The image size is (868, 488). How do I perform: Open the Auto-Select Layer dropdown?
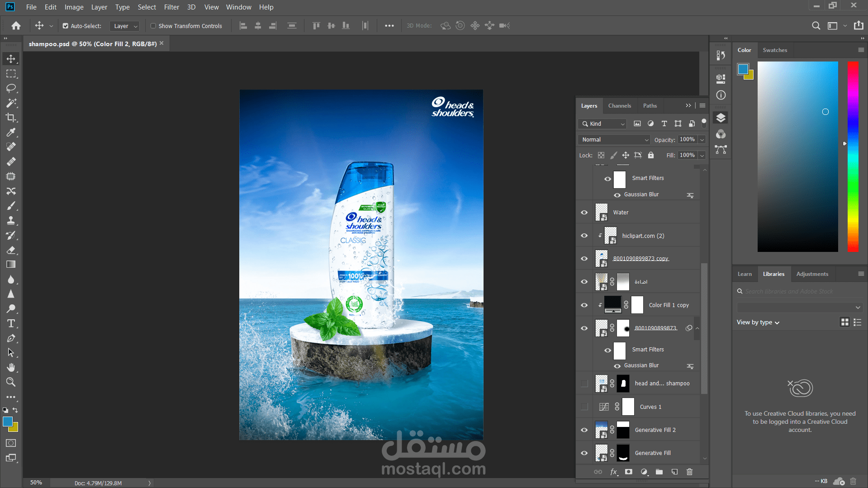(x=124, y=26)
